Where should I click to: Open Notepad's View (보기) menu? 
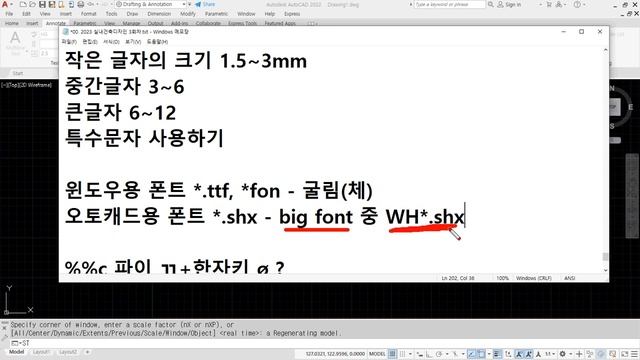(133, 42)
